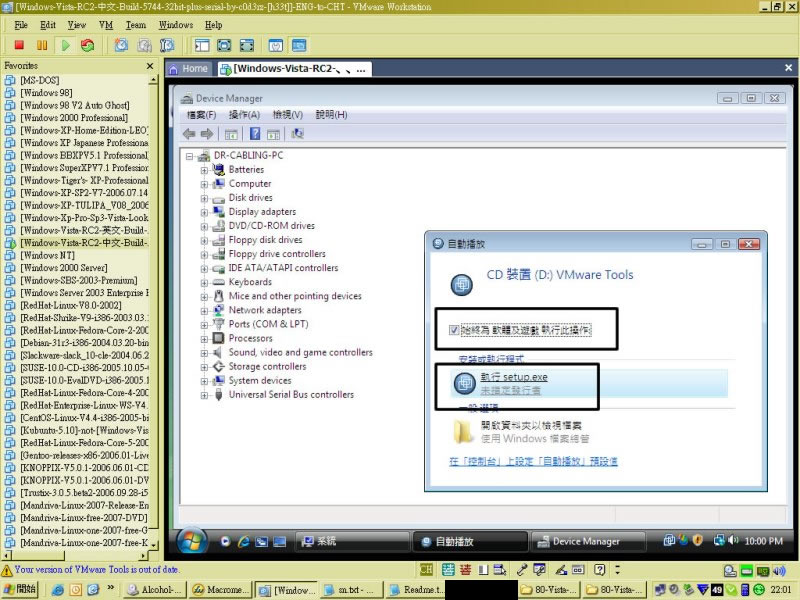Open the Vista Start orb

191,540
